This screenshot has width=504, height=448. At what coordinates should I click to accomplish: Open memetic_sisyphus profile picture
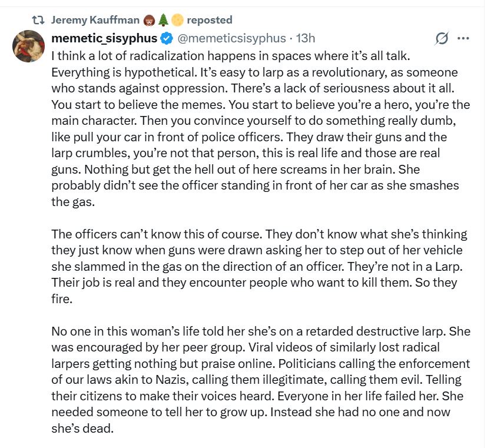point(28,46)
